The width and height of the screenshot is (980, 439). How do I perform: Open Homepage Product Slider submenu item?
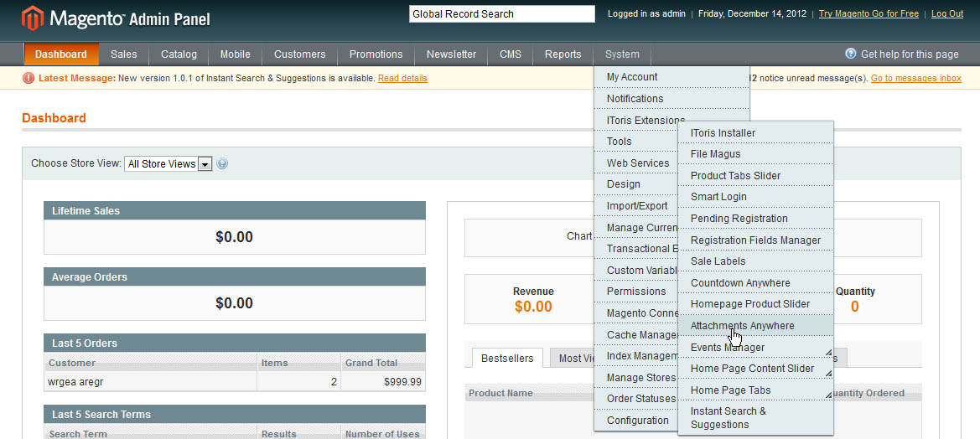click(755, 304)
